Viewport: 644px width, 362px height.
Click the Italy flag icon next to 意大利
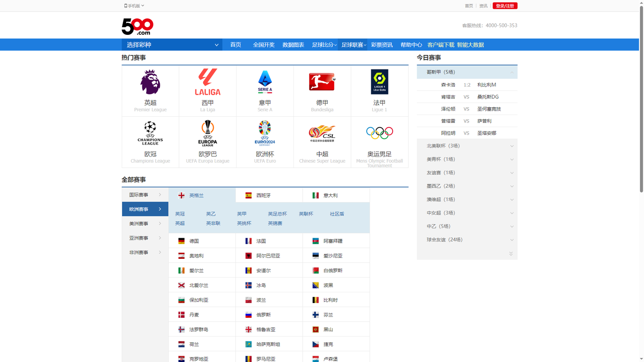point(315,195)
